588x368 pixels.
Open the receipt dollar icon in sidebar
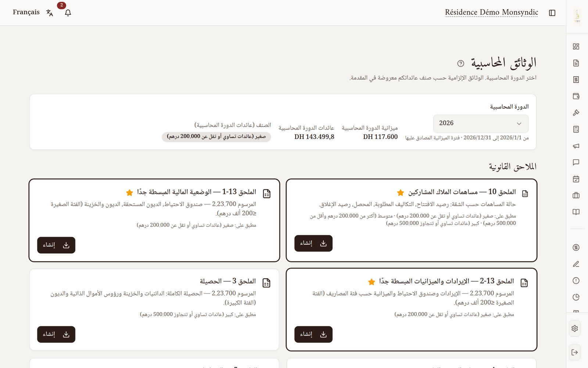click(576, 79)
